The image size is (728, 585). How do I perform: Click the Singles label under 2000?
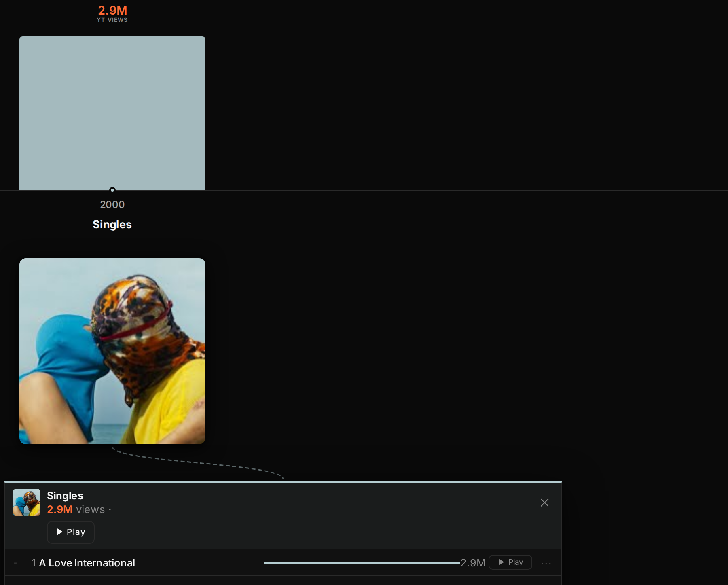coord(112,225)
